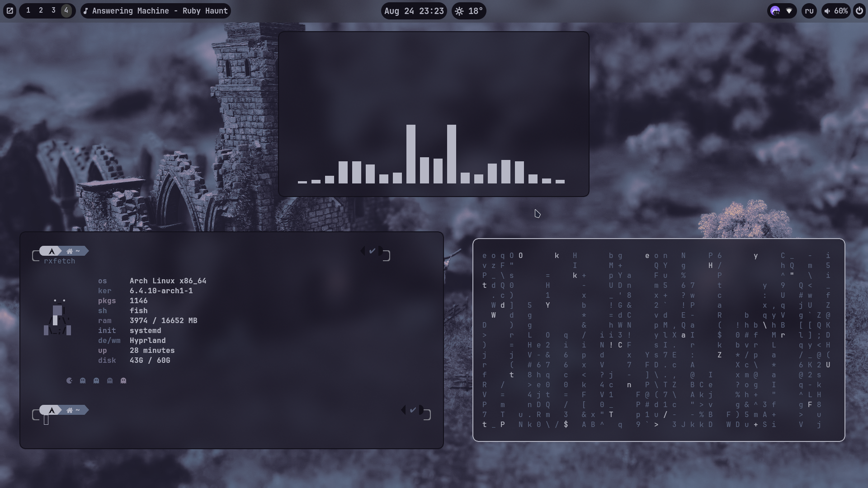The height and width of the screenshot is (488, 868).
Task: Focus the terminal cursor at the empty prompt
Action: click(46, 420)
